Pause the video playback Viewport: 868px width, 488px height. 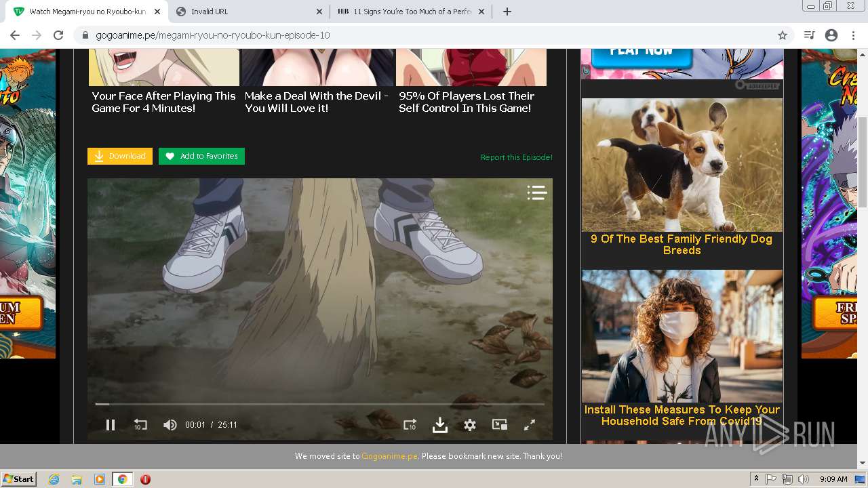tap(111, 425)
